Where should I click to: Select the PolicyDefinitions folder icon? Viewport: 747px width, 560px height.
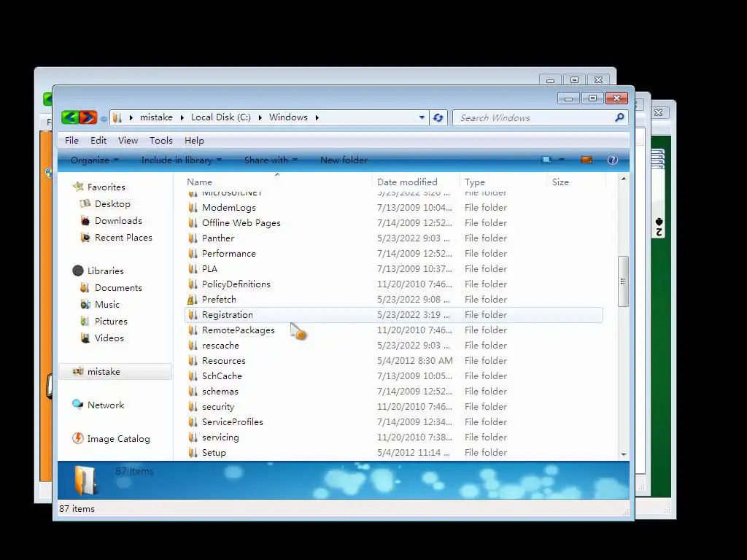[x=193, y=284]
